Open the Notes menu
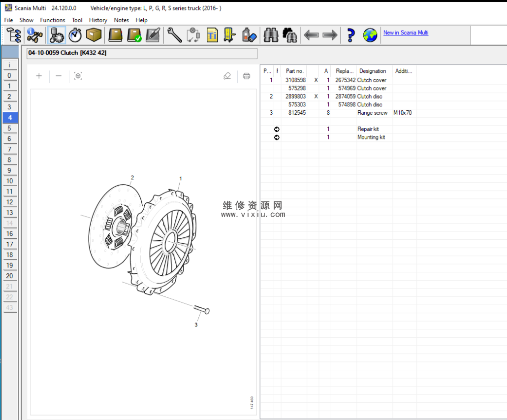Image resolution: width=507 pixels, height=420 pixels. point(121,20)
